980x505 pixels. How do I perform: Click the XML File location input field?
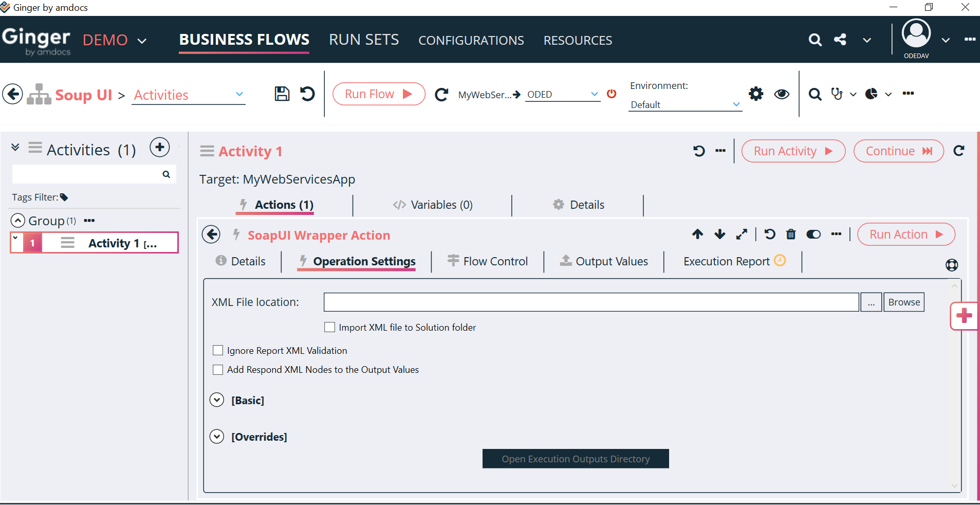591,302
